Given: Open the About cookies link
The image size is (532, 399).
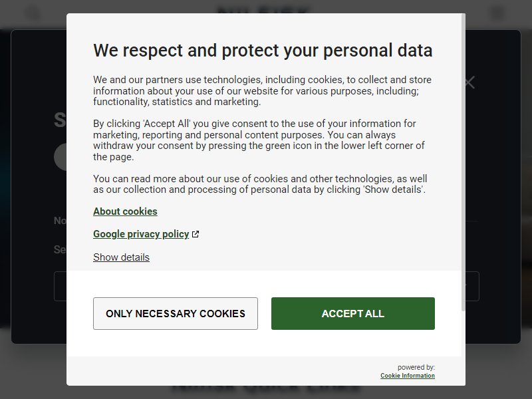Looking at the screenshot, I should click(x=125, y=211).
